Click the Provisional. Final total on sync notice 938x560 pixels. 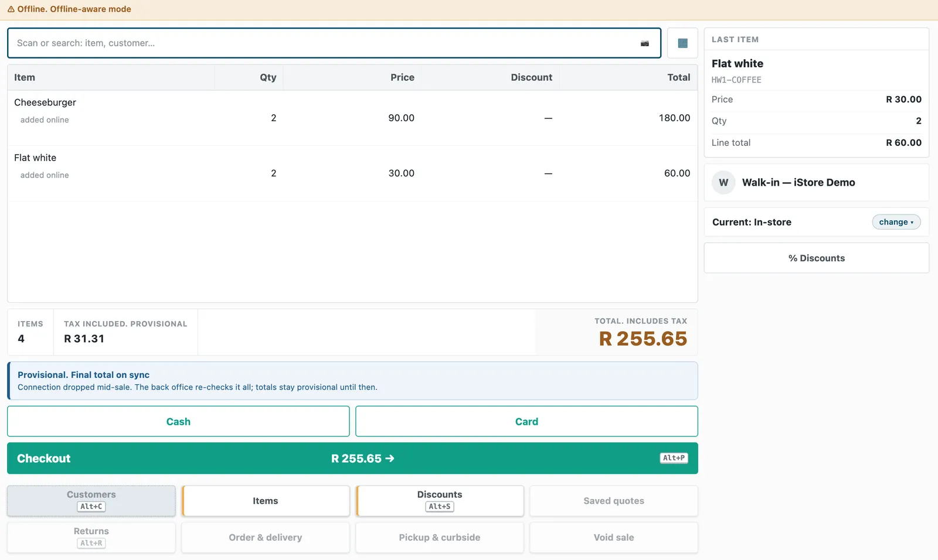pos(352,381)
